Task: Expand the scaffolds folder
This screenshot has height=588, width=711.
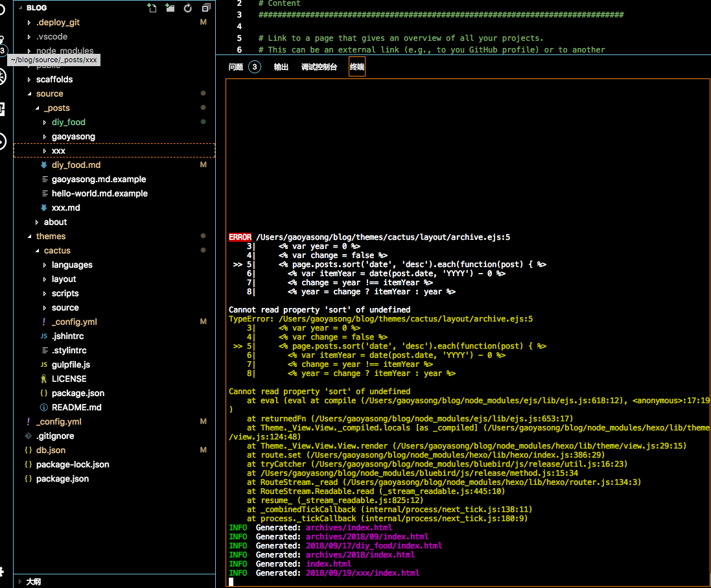Action: point(29,79)
